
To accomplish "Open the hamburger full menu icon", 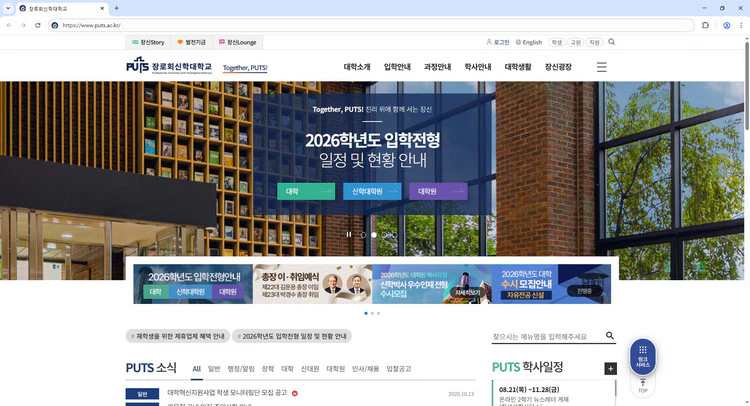I will [x=602, y=67].
